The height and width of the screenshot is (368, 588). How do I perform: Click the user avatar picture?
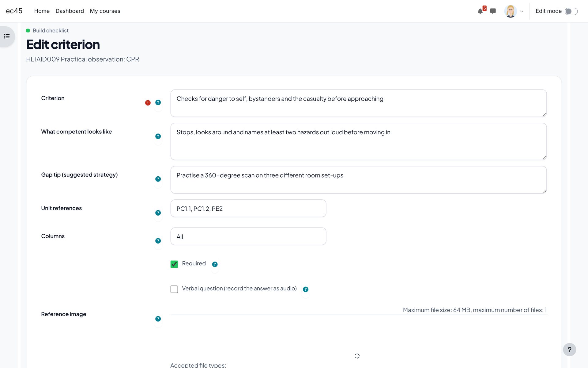[510, 11]
